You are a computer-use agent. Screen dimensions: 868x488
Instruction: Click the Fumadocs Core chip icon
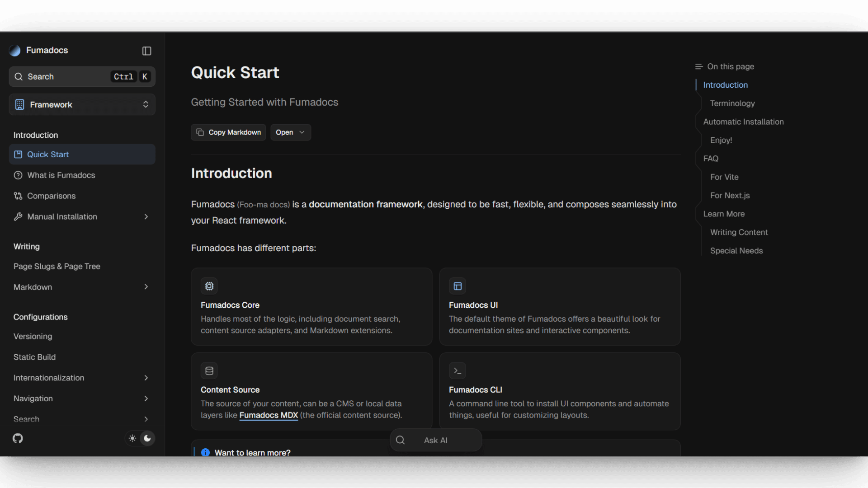coord(209,286)
